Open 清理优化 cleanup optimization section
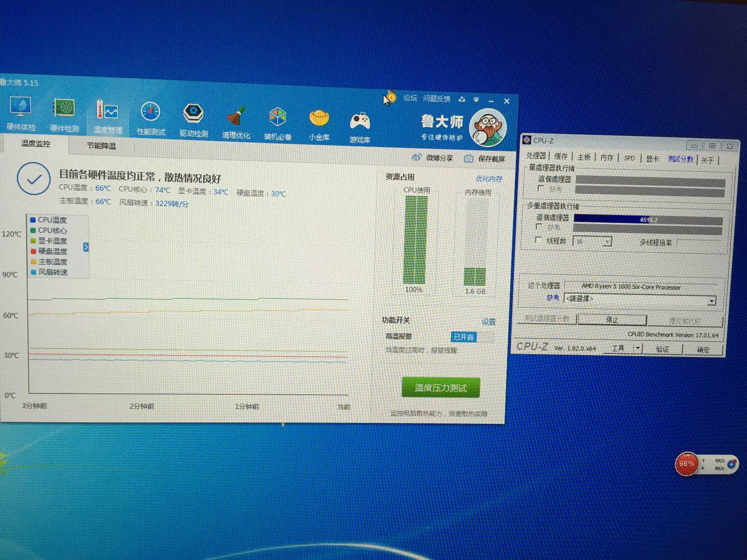The image size is (747, 560). pyautogui.click(x=236, y=123)
